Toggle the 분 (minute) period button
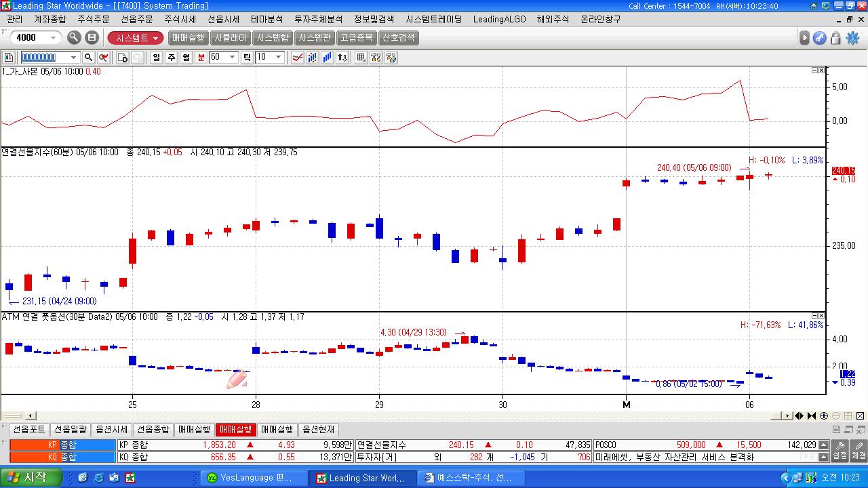Screen dimensions: 868x488 (201, 58)
